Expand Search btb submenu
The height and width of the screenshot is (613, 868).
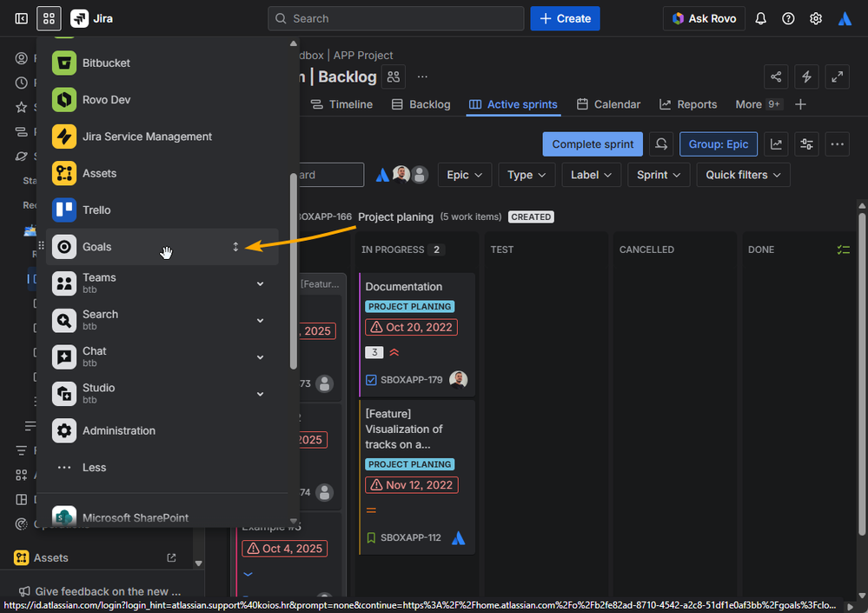(x=260, y=321)
